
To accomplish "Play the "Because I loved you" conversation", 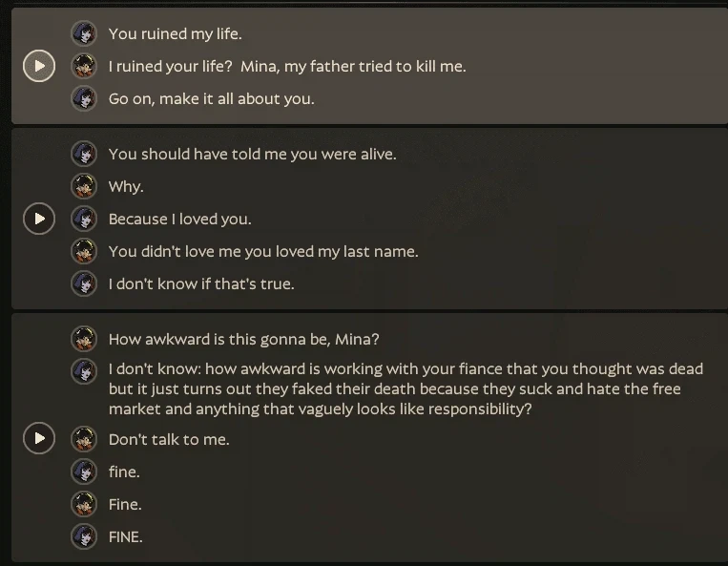I will 39,219.
